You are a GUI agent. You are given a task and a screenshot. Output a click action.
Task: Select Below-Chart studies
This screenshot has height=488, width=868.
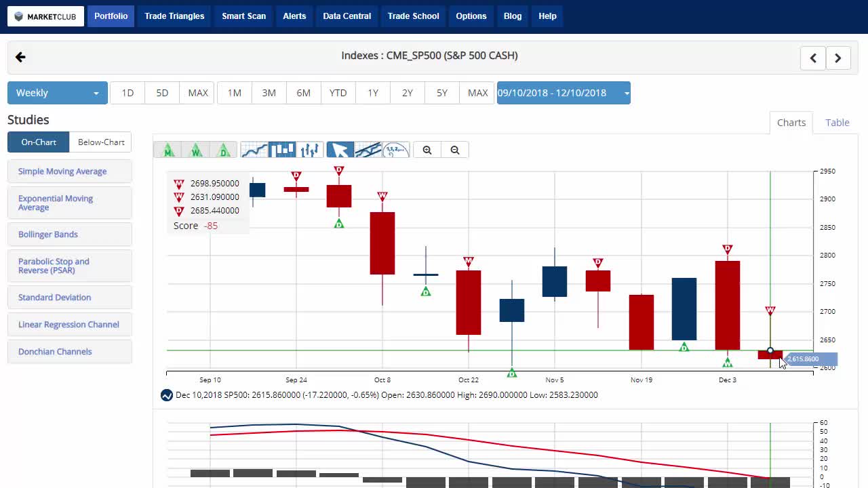101,142
